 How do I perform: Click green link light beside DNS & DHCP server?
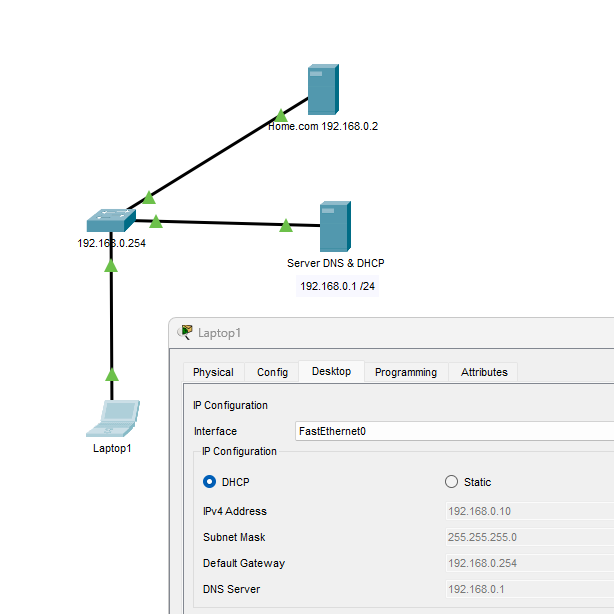[x=286, y=226]
